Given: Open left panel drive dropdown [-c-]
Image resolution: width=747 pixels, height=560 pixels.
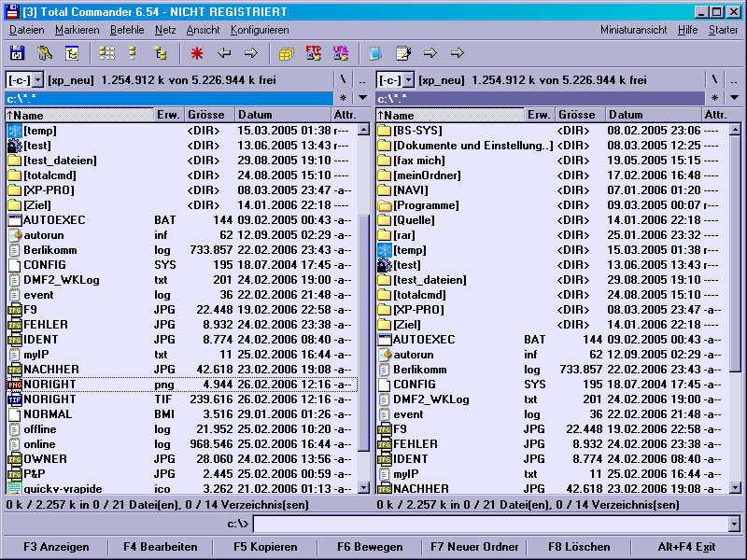Looking at the screenshot, I should [x=38, y=80].
